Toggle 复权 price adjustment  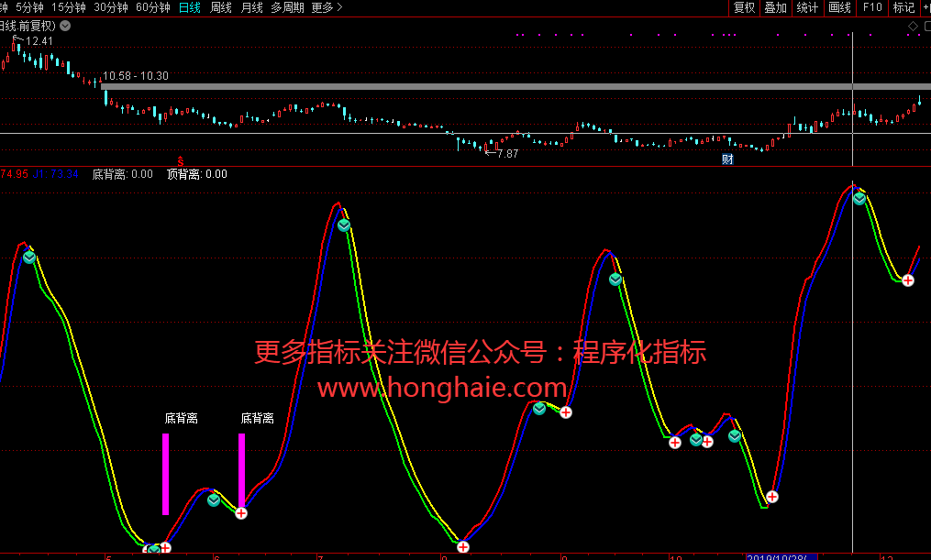[x=744, y=7]
